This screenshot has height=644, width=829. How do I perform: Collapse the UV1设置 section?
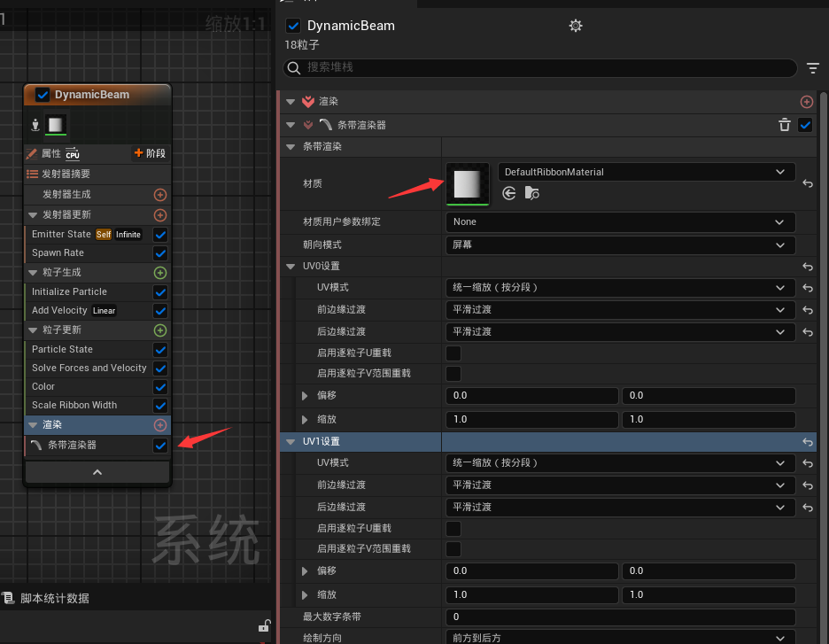pos(291,442)
